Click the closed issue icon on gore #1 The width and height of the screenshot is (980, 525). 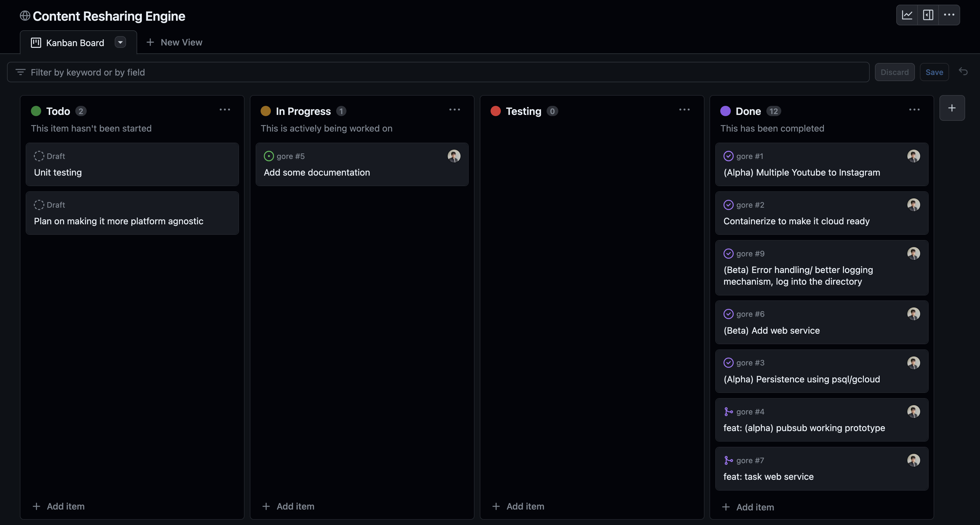(x=728, y=156)
